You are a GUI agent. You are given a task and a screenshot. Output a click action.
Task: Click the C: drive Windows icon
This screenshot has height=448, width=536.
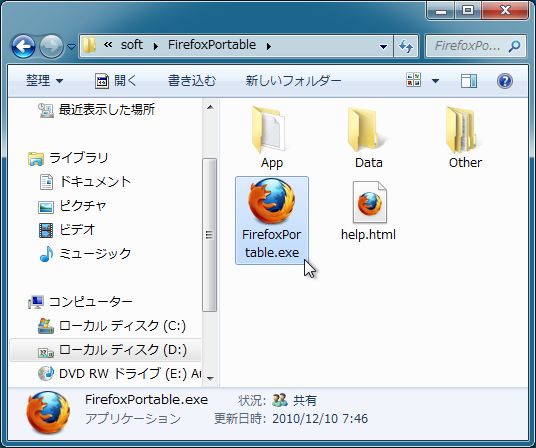click(46, 326)
